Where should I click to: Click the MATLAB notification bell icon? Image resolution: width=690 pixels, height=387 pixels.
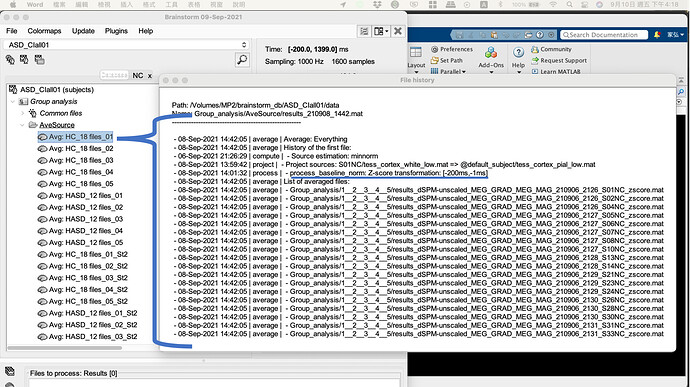pyautogui.click(x=657, y=35)
